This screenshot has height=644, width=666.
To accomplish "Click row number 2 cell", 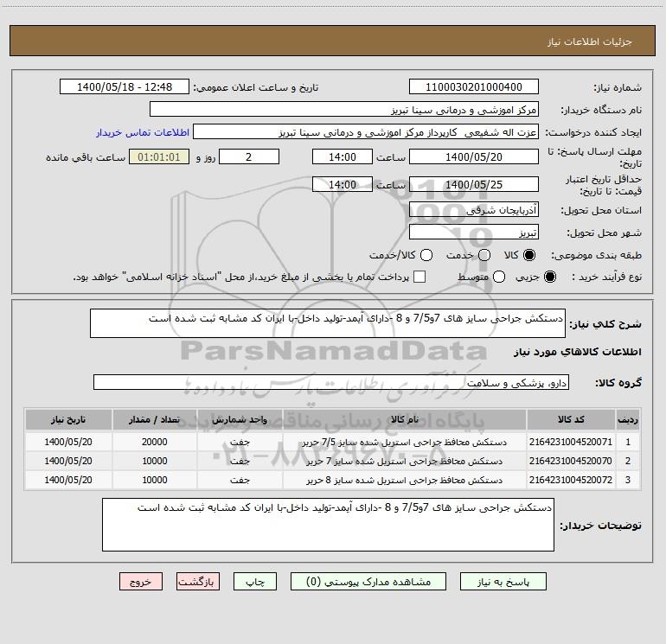I will click(x=628, y=461).
